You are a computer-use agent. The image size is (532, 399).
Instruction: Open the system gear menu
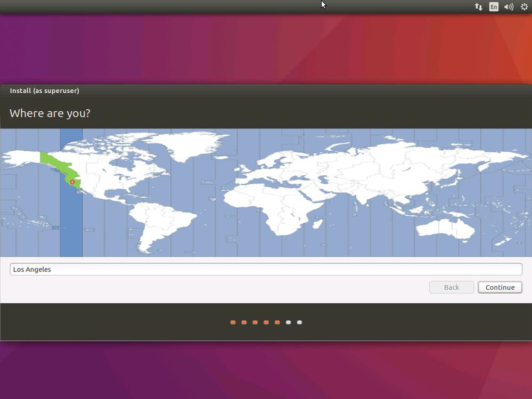click(524, 7)
